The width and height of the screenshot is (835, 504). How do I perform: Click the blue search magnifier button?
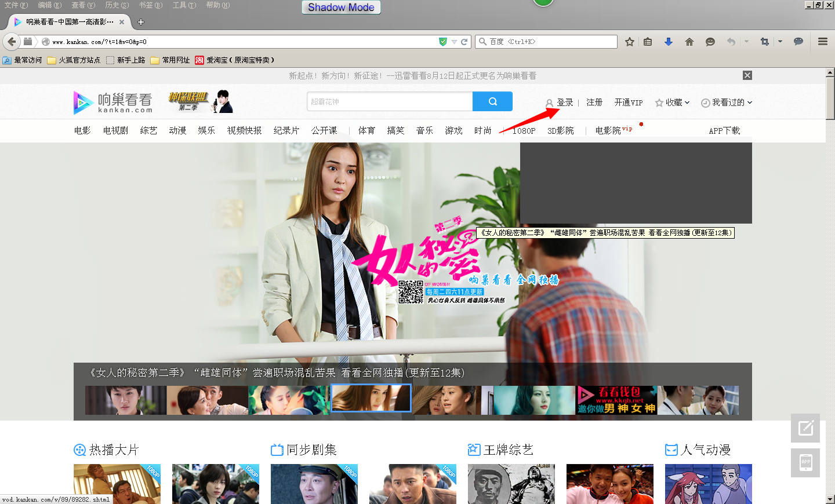pos(492,101)
